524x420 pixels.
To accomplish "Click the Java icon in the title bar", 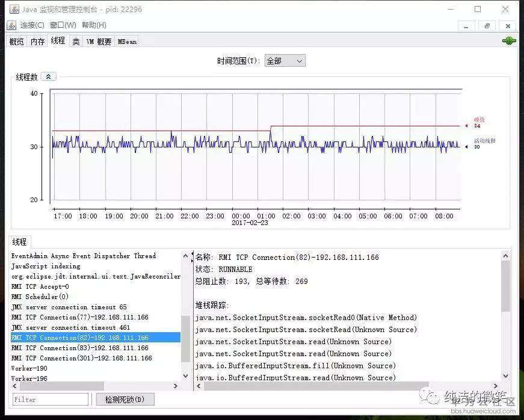I will pos(14,9).
